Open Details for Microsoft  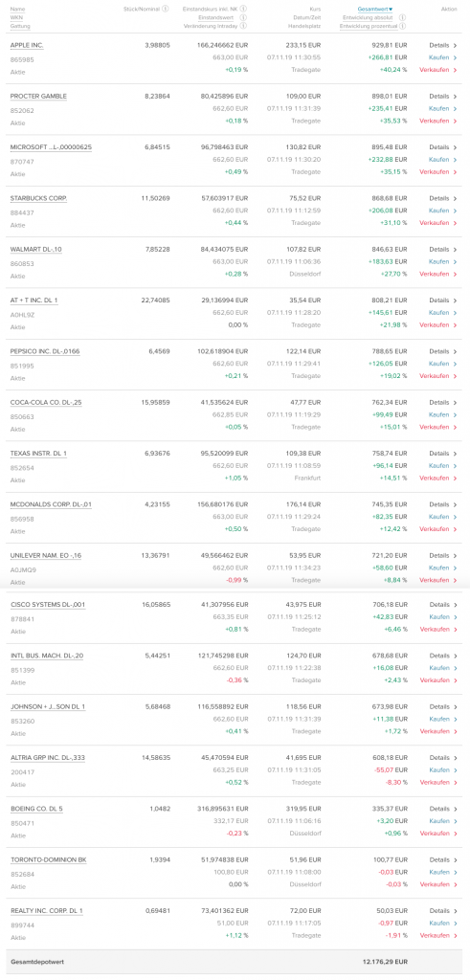(x=442, y=147)
